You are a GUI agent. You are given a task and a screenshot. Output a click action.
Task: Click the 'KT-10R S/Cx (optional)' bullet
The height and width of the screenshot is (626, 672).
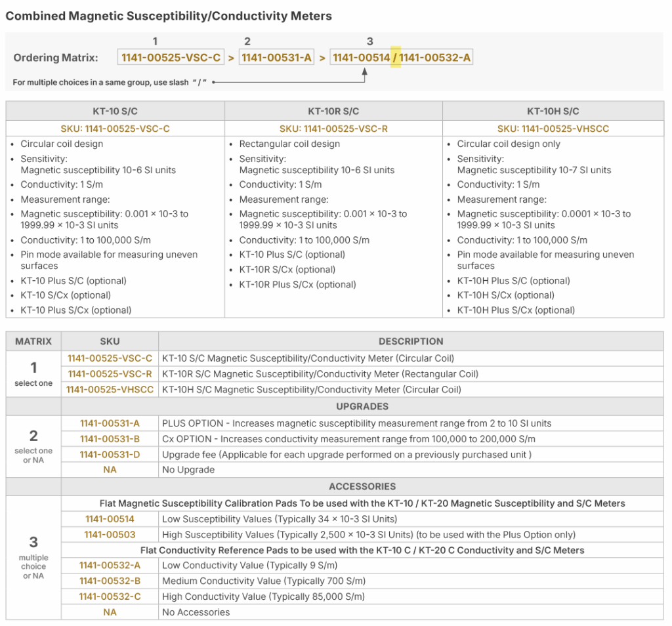tap(287, 270)
